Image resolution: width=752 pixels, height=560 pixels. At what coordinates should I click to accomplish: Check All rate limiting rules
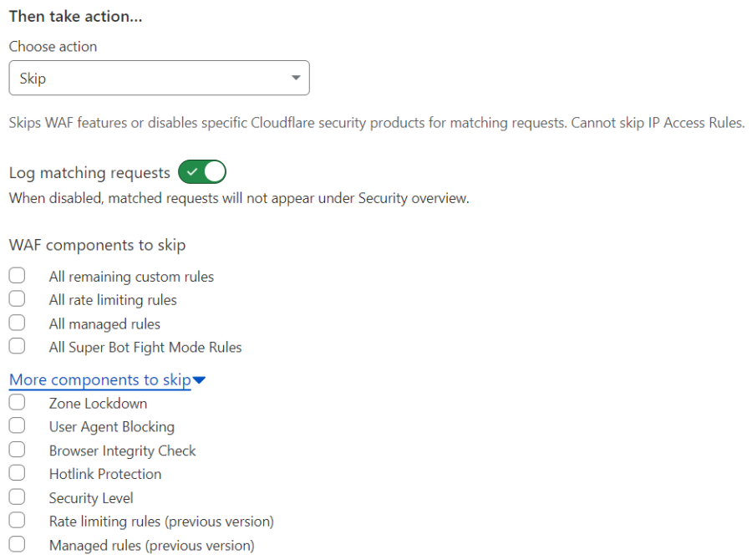click(17, 298)
